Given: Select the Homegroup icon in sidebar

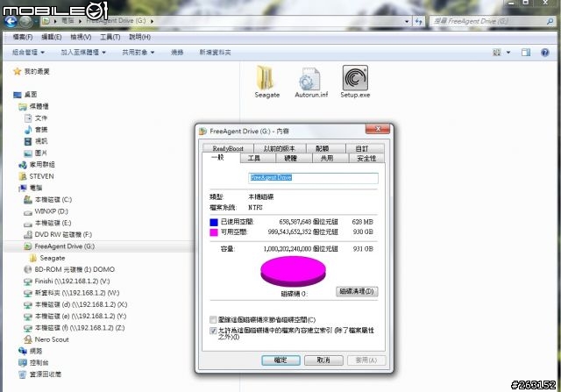Looking at the screenshot, I should coord(23,165).
